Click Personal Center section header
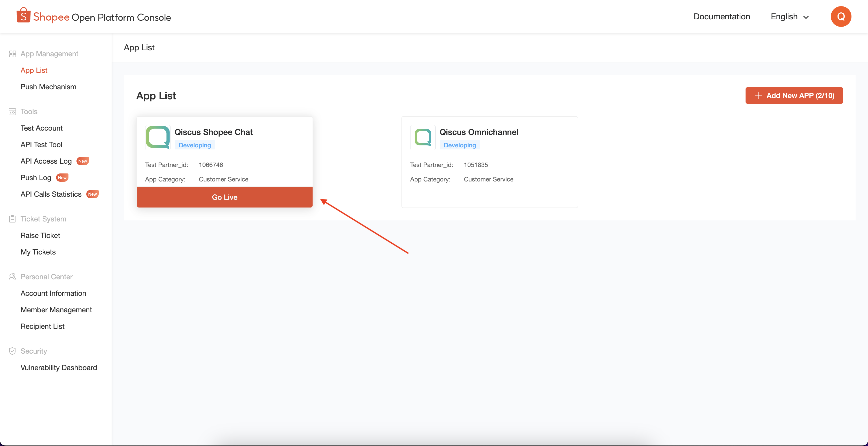Screen dimensions: 868x446 coord(47,277)
